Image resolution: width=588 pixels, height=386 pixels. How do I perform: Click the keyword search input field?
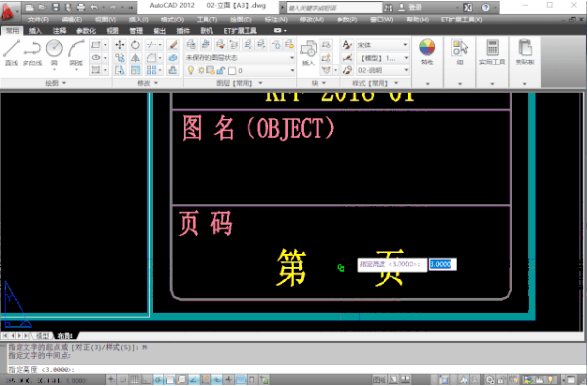[x=334, y=8]
